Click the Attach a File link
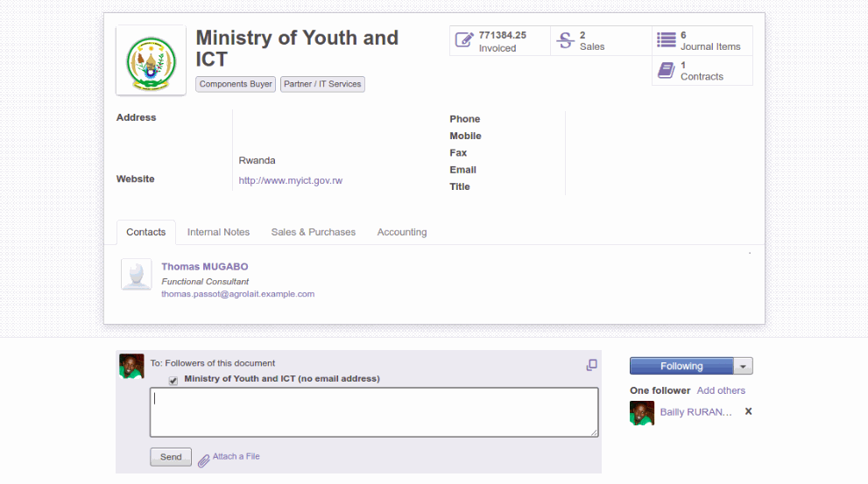Image resolution: width=868 pixels, height=484 pixels. [x=236, y=456]
